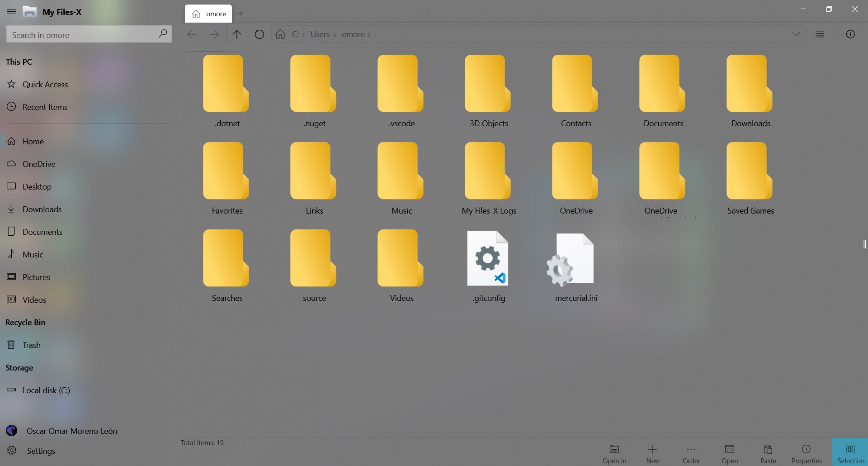Open a new tab with the plus button
868x466 pixels.
pyautogui.click(x=241, y=14)
